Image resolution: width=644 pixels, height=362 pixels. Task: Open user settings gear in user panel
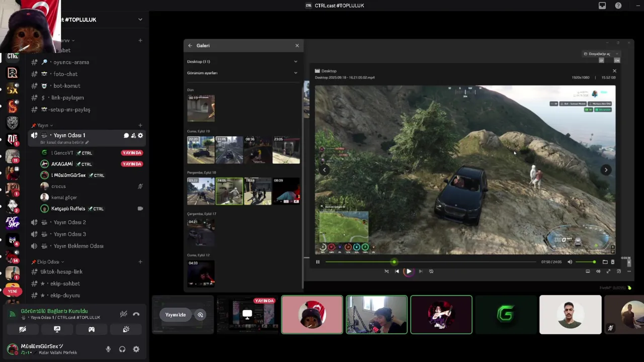pyautogui.click(x=136, y=349)
